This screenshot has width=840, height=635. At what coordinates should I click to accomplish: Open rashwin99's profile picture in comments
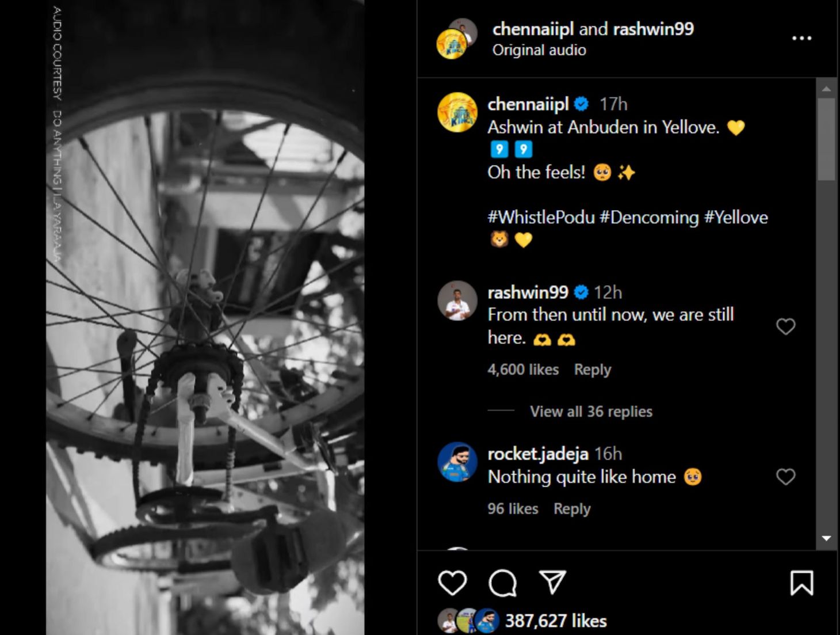click(x=457, y=301)
